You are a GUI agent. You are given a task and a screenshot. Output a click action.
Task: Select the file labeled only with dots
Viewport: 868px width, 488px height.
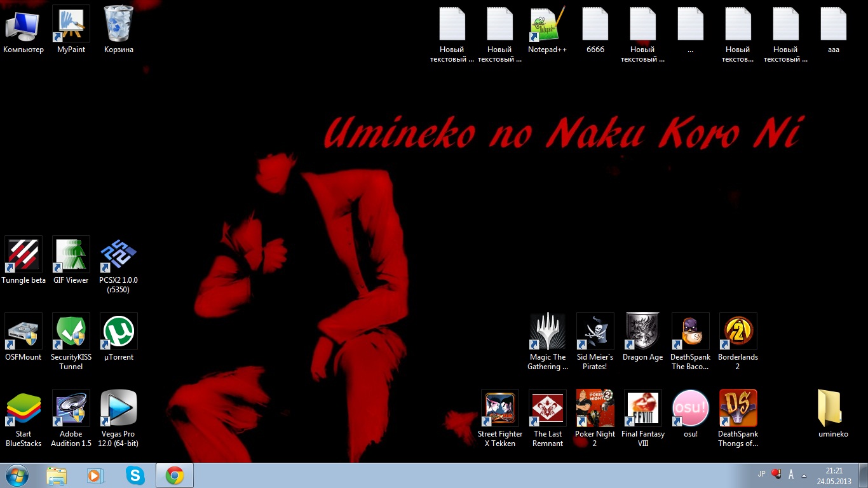[691, 30]
